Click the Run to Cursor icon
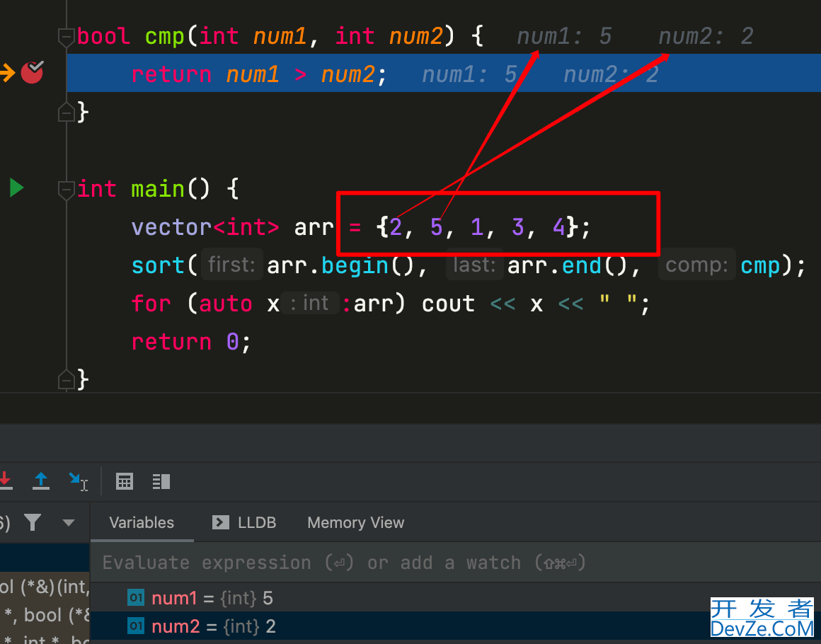The image size is (821, 644). (78, 481)
